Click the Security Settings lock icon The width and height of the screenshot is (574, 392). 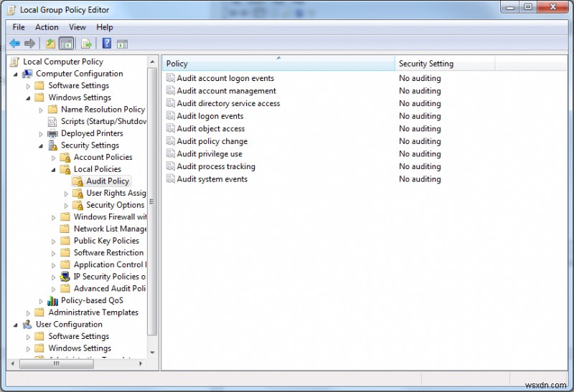[52, 145]
